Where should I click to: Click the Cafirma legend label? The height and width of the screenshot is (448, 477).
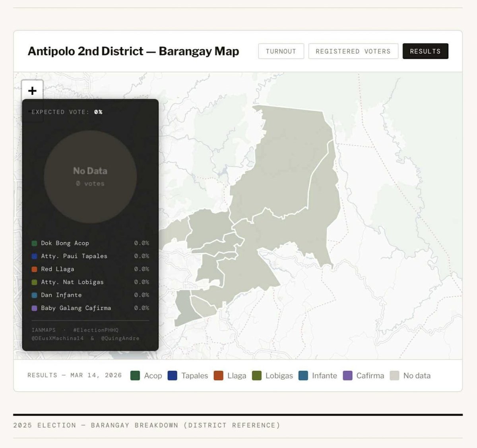pyautogui.click(x=370, y=376)
